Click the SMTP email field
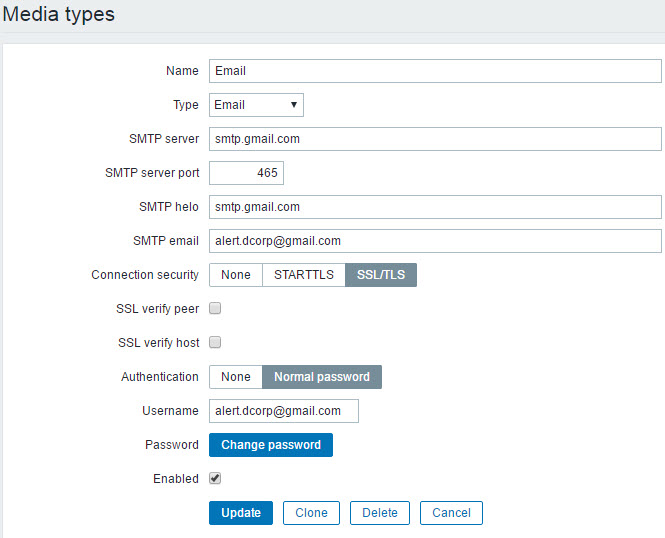This screenshot has width=665, height=538. tap(435, 241)
